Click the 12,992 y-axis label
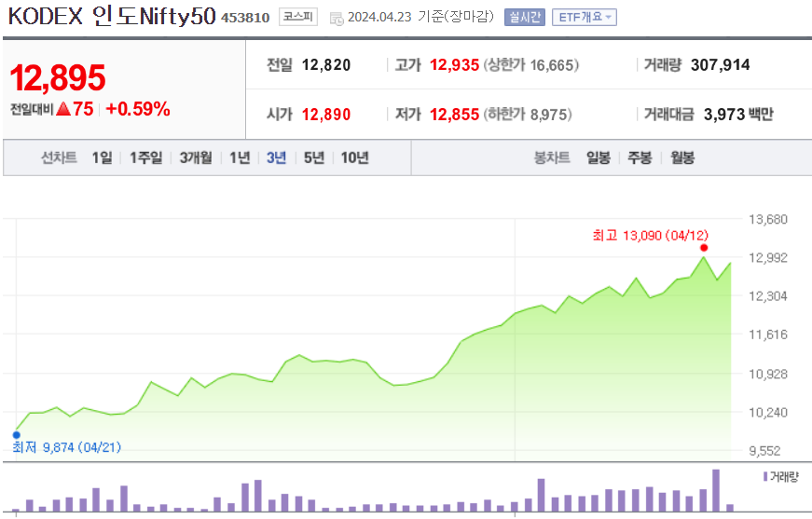Viewport: 812px width, 519px height. click(x=768, y=258)
